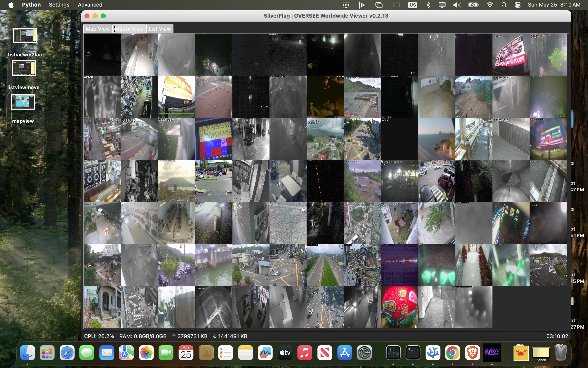Switch to the Map View tab
The width and height of the screenshot is (588, 368).
point(98,29)
